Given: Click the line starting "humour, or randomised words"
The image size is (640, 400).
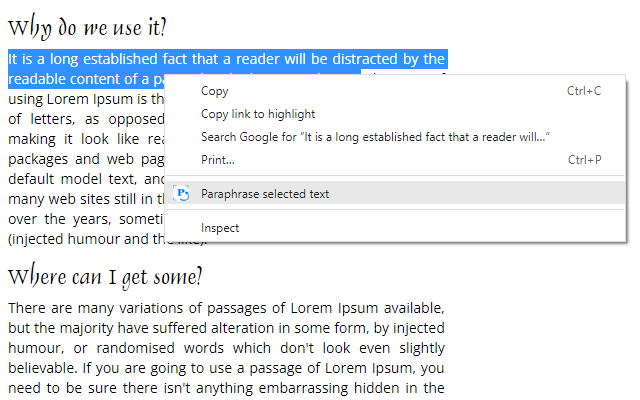Looking at the screenshot, I should pos(226,347).
